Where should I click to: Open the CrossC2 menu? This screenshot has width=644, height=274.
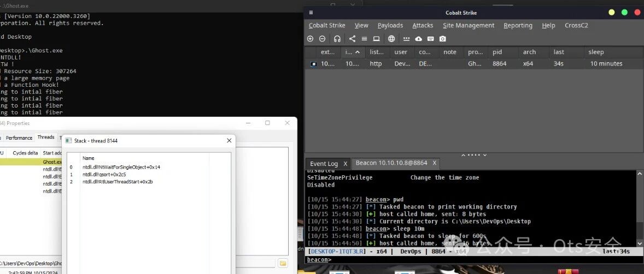(x=576, y=26)
